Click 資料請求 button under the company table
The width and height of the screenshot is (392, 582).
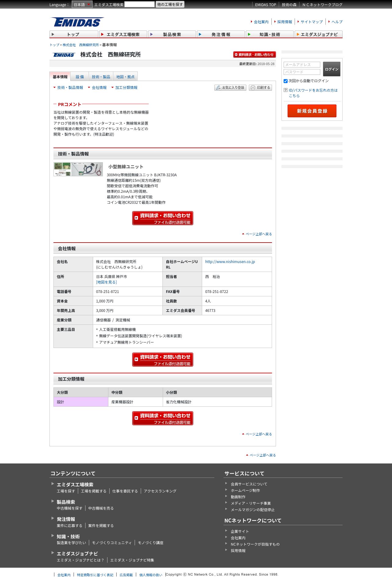click(163, 360)
